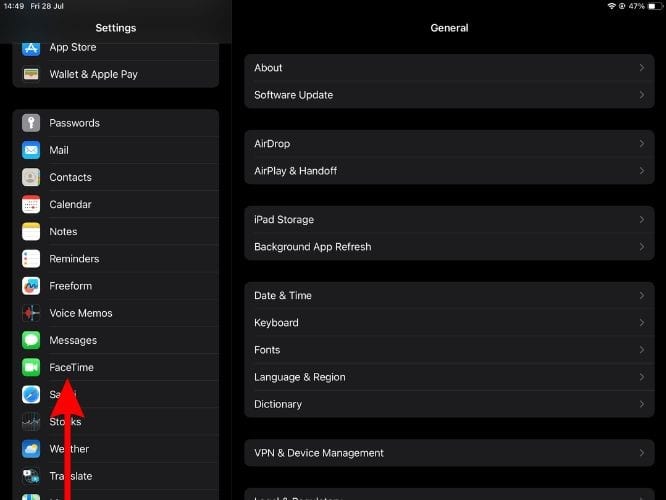The image size is (666, 500).
Task: Tap the Wi-Fi status icon
Action: click(611, 6)
